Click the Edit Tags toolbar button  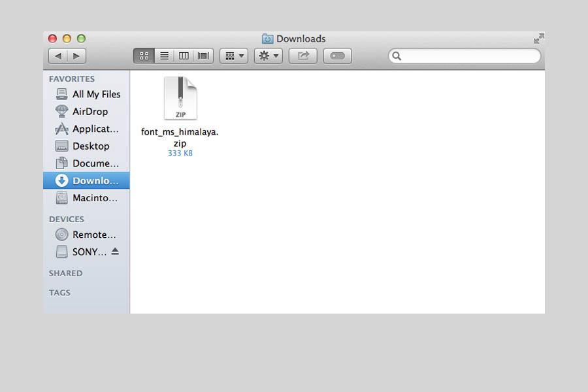click(338, 56)
